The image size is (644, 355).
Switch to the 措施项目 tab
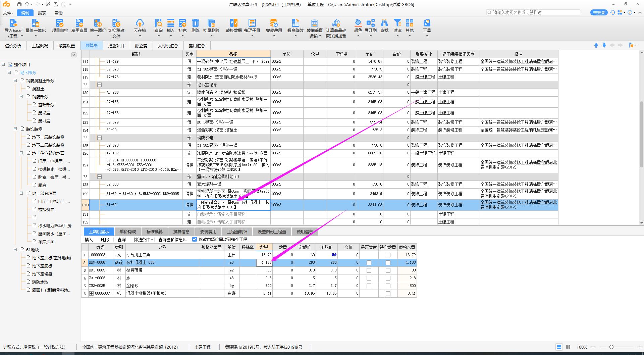click(x=116, y=46)
